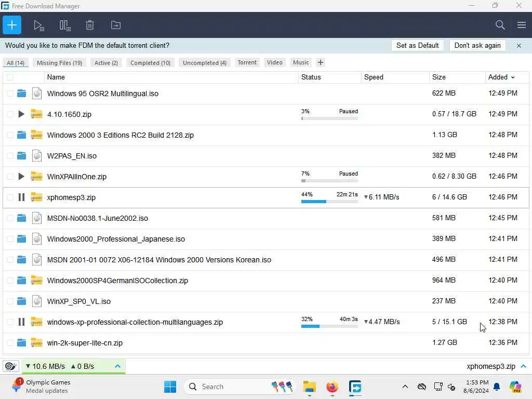Pause windows-xp-professional-collection-multilanguages.zip download

[21, 322]
